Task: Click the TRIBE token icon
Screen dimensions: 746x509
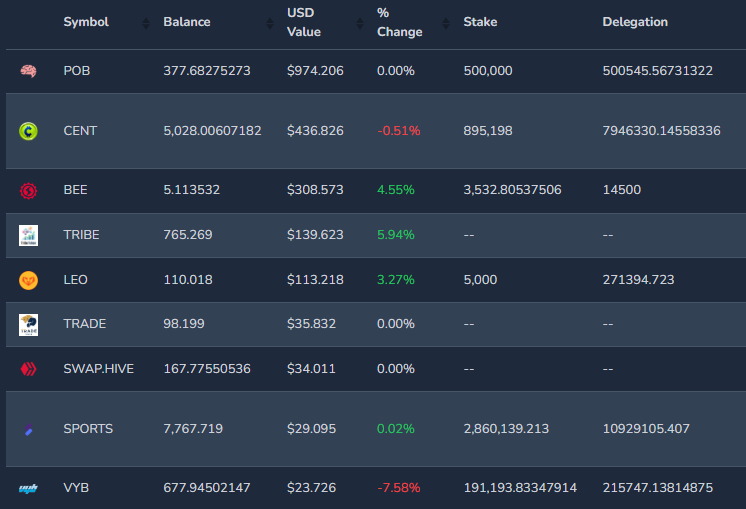Action: 29,235
